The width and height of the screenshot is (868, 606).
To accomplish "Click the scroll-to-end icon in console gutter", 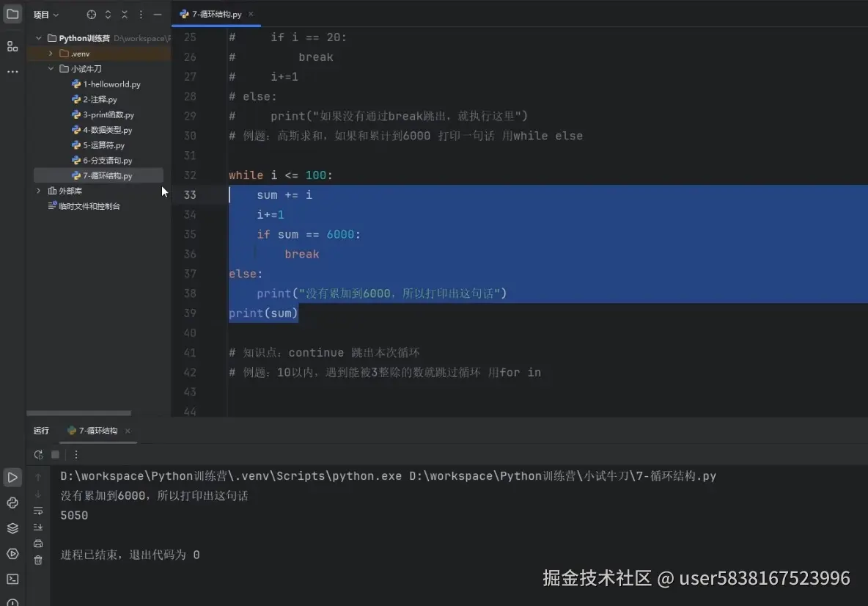I will (38, 527).
